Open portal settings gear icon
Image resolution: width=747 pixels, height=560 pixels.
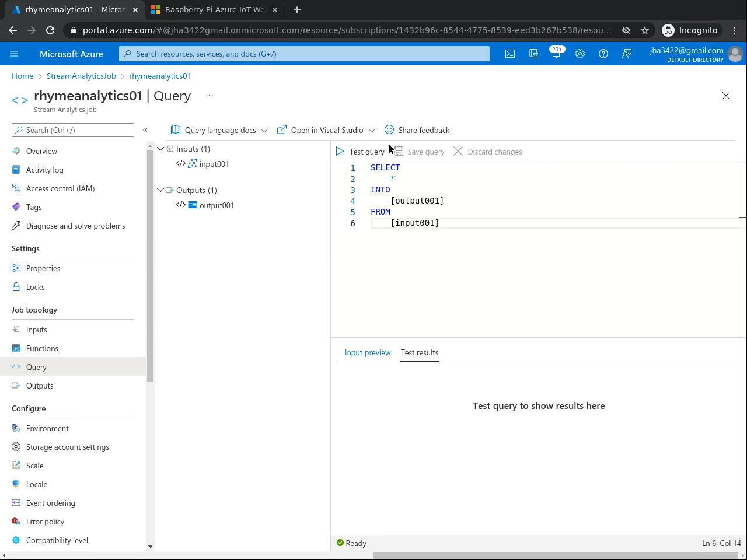[x=580, y=54]
